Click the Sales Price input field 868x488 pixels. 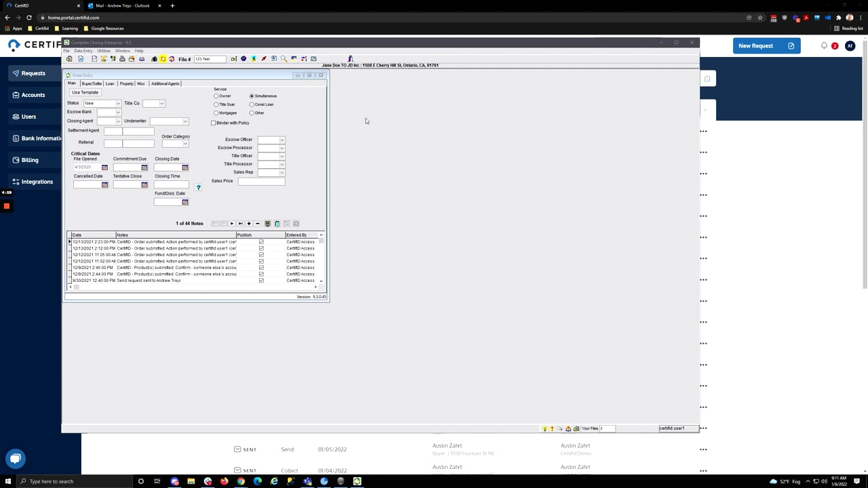tap(261, 182)
